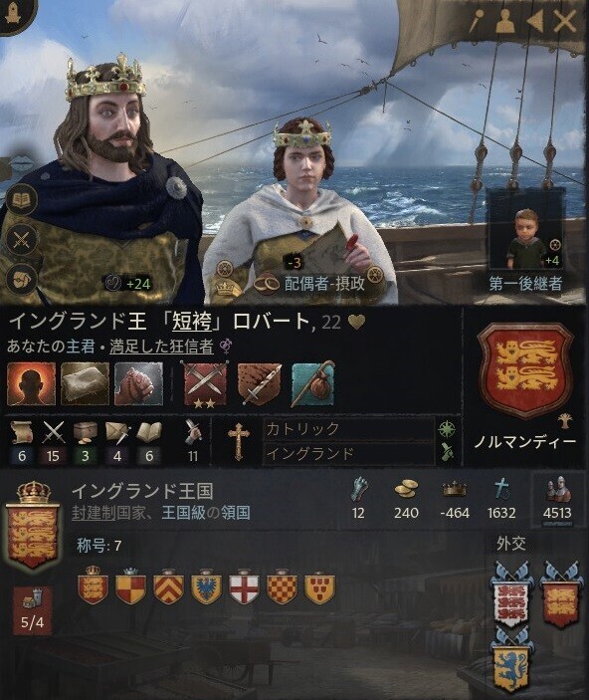
Task: Select the blue eagle title shield
Action: point(206,587)
